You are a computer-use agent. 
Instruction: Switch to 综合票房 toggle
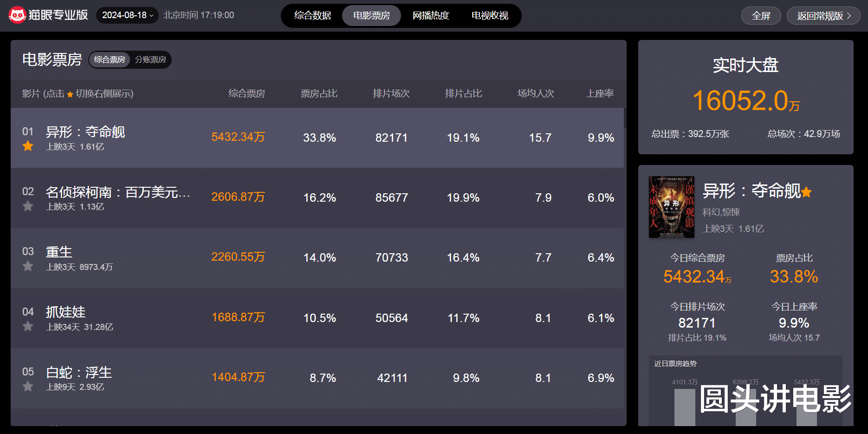[x=110, y=59]
